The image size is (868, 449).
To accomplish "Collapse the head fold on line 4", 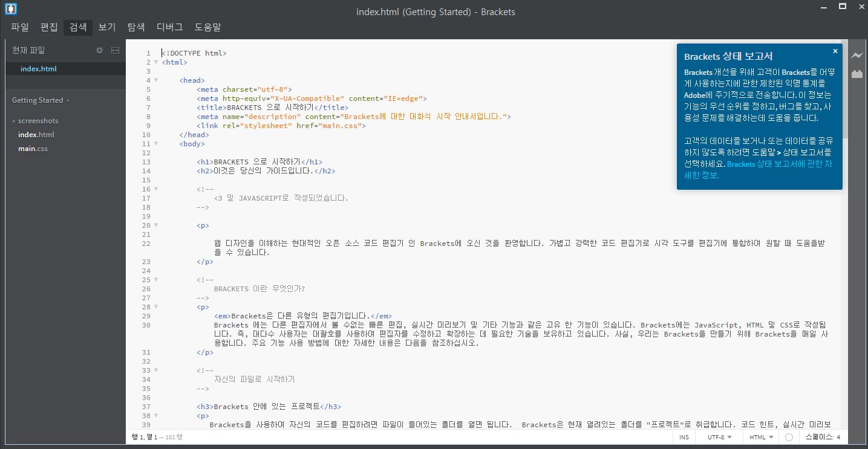I will pyautogui.click(x=156, y=80).
